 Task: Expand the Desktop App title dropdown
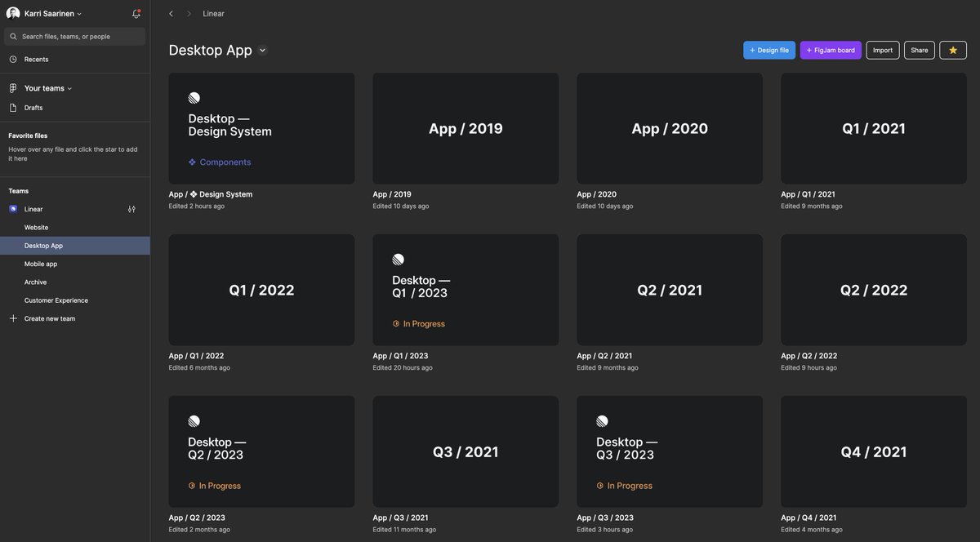coord(262,51)
